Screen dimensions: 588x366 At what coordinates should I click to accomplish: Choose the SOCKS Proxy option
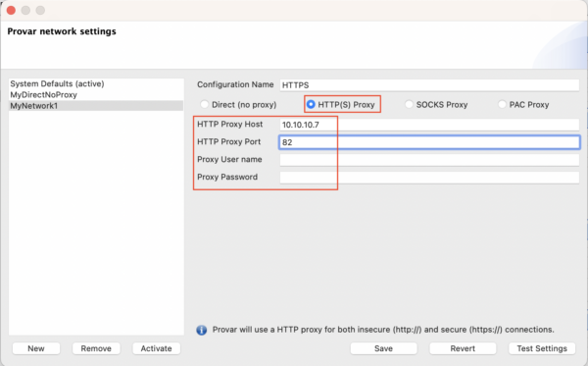click(409, 104)
